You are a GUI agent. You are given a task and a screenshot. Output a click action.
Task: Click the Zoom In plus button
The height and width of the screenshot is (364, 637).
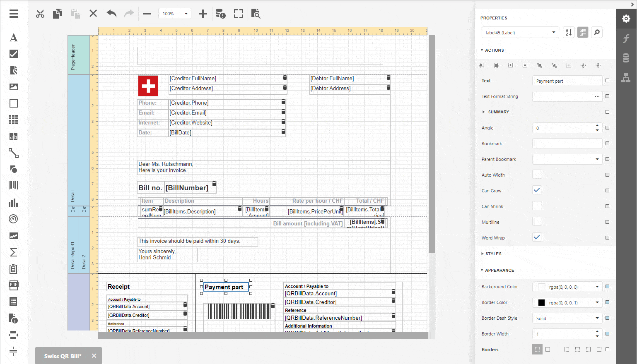[203, 14]
